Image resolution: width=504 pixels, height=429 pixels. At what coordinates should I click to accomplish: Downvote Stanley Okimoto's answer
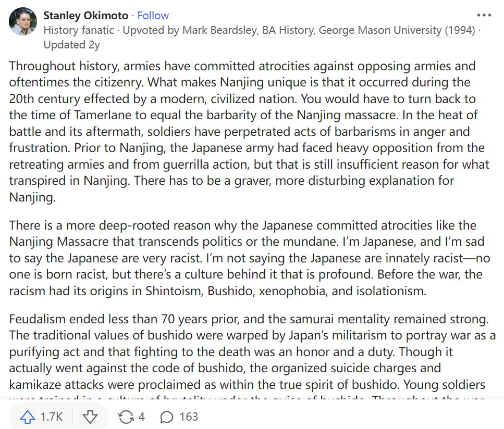click(x=90, y=417)
